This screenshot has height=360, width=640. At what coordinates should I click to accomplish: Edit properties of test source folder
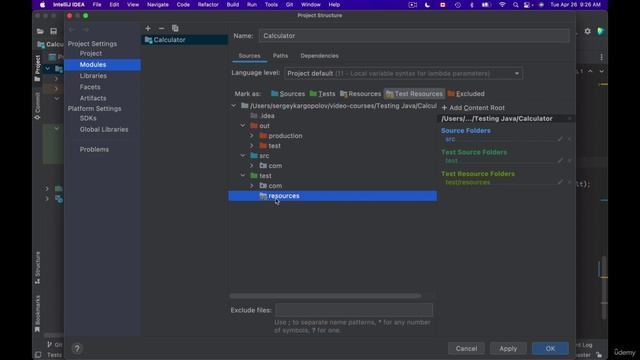pos(560,161)
